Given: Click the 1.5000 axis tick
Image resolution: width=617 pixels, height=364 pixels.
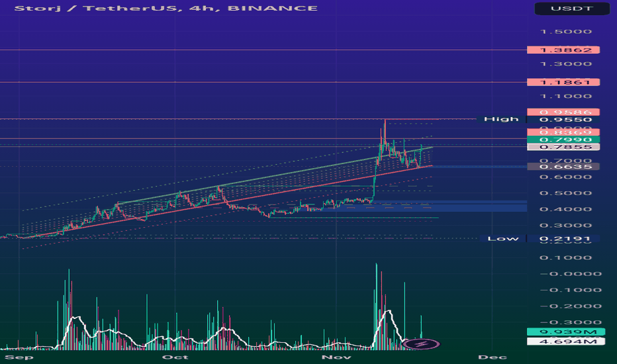Looking at the screenshot, I should tap(566, 32).
